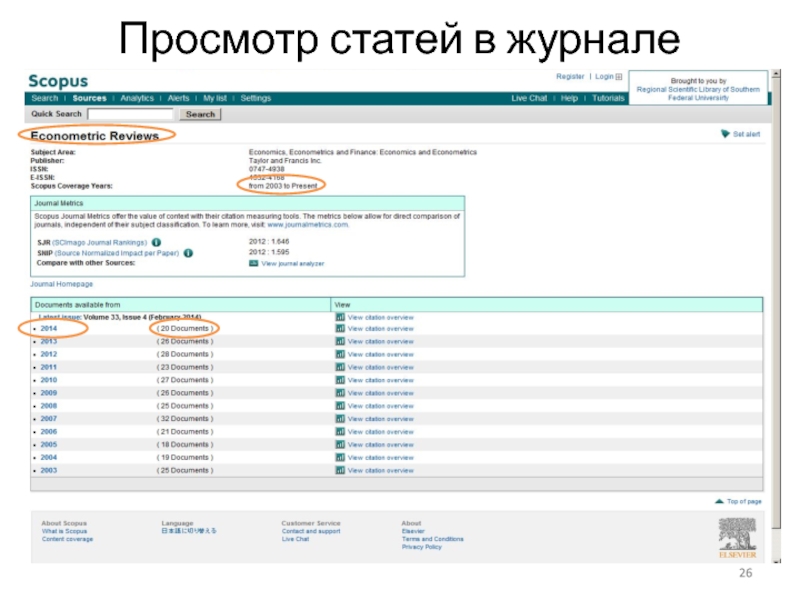The height and width of the screenshot is (600, 800).
Task: Click the journal analyzer chart icon
Action: point(253,263)
